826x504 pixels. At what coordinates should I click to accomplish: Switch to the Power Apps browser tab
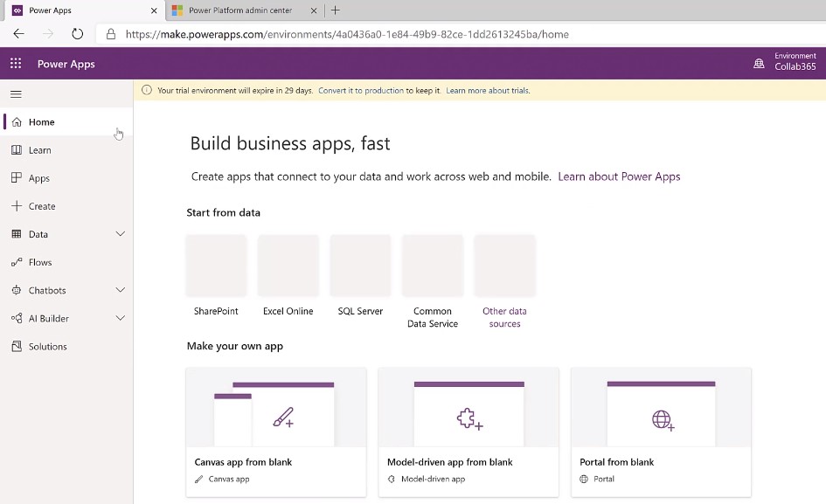pos(84,10)
